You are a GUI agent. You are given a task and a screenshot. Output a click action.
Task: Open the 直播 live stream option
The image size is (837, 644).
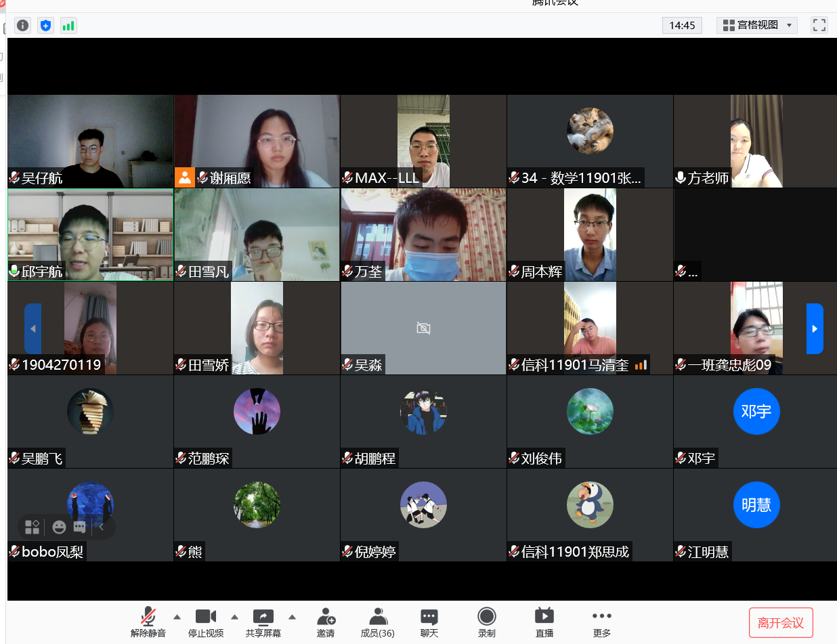[x=544, y=622]
